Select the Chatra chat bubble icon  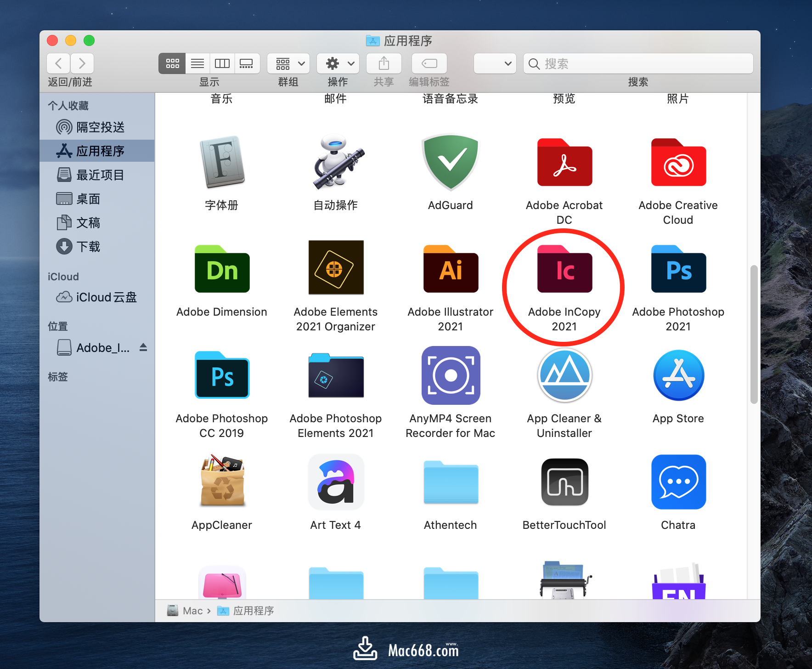pos(678,482)
